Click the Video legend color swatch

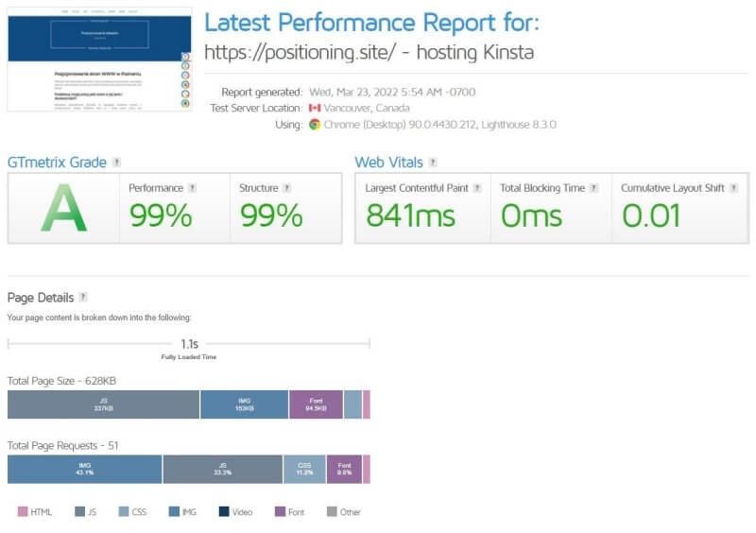click(224, 512)
